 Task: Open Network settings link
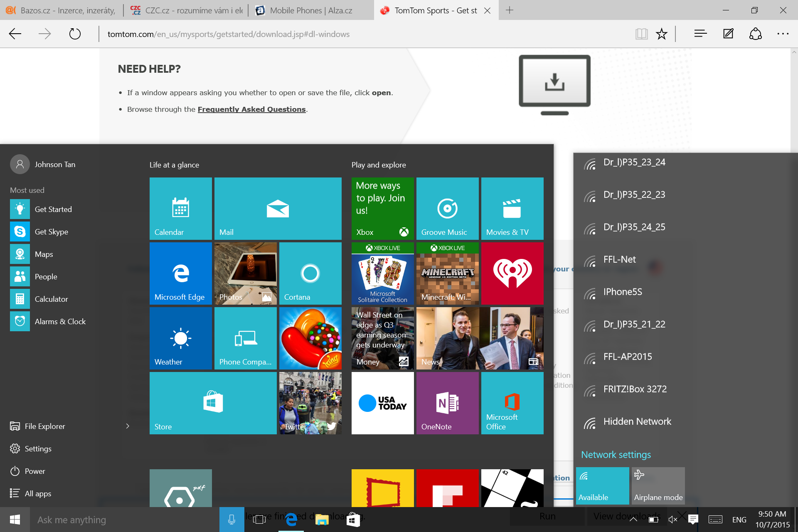(x=616, y=454)
